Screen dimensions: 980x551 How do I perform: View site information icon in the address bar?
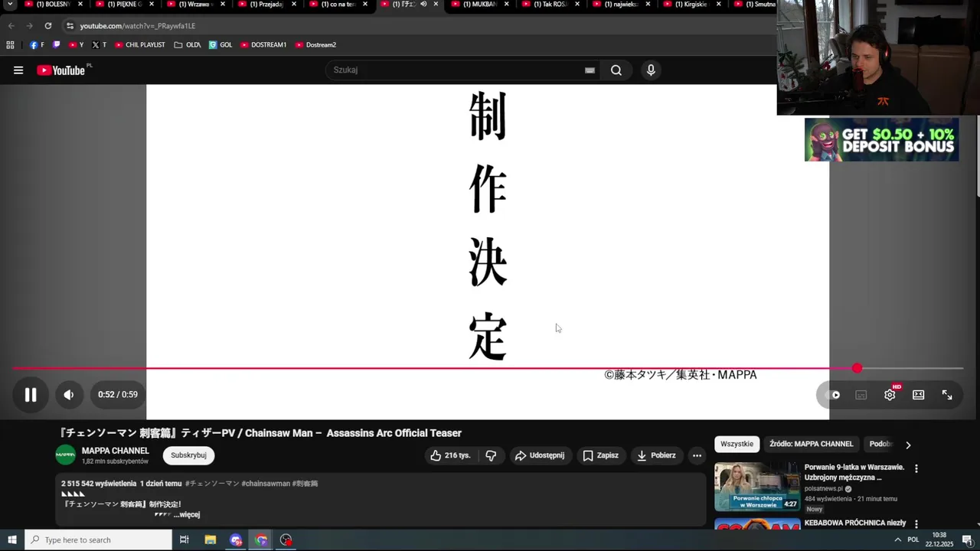[70, 26]
